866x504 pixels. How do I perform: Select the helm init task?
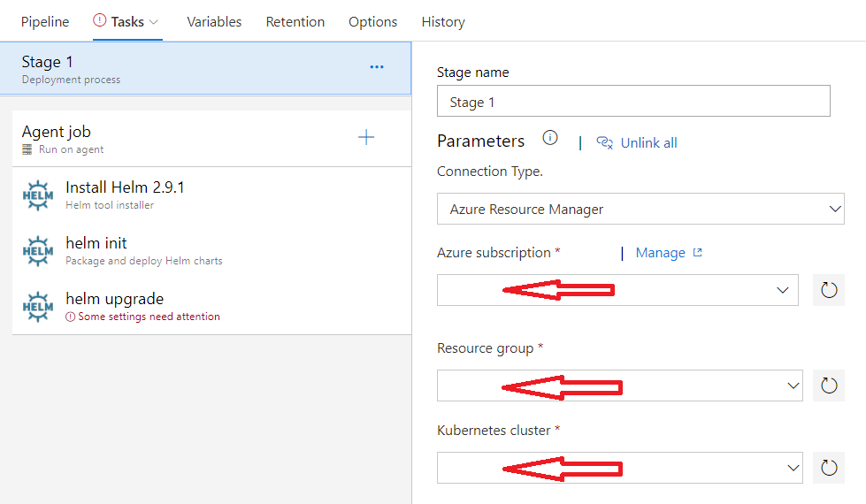211,251
